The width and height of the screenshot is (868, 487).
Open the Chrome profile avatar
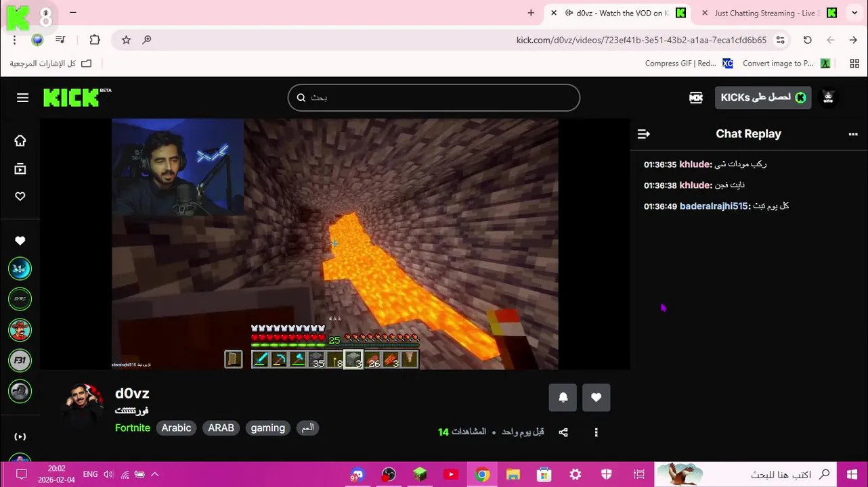pos(37,40)
